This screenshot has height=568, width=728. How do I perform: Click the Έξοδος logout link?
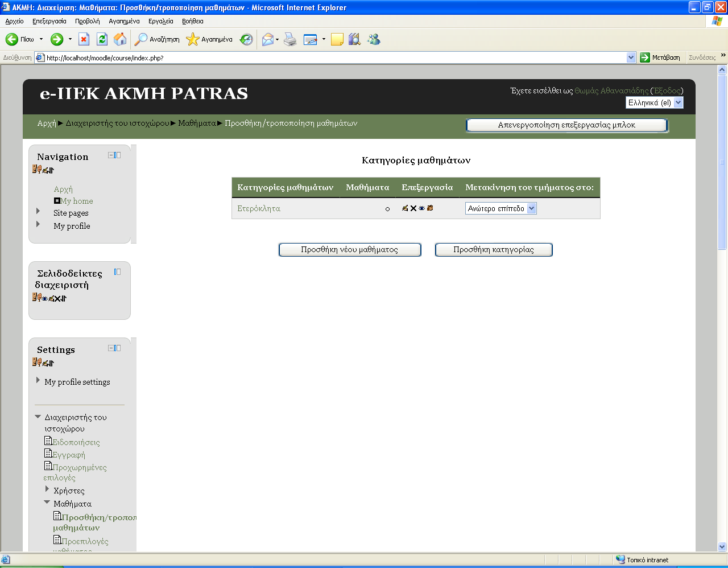point(667,90)
